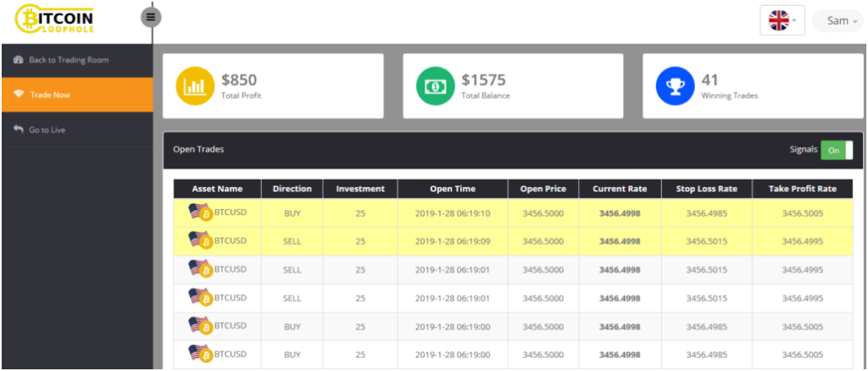Screen dimensions: 868x371
Task: Open Back to Trading Room menu item
Action: click(69, 60)
